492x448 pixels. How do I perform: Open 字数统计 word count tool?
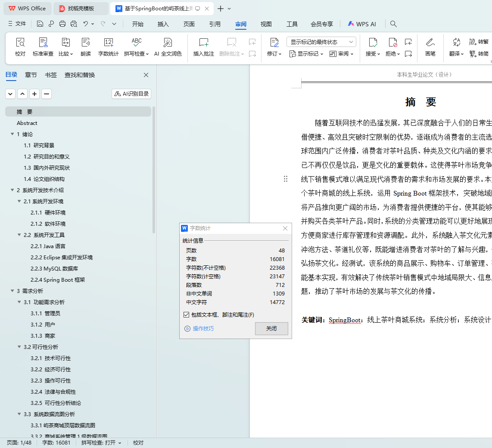108,47
